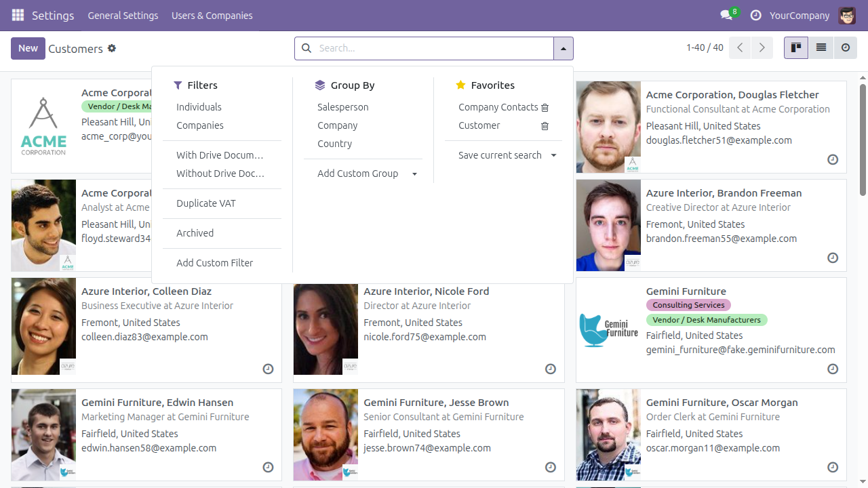The height and width of the screenshot is (488, 868).
Task: Delete the Company Contacts favorite
Action: (x=545, y=107)
